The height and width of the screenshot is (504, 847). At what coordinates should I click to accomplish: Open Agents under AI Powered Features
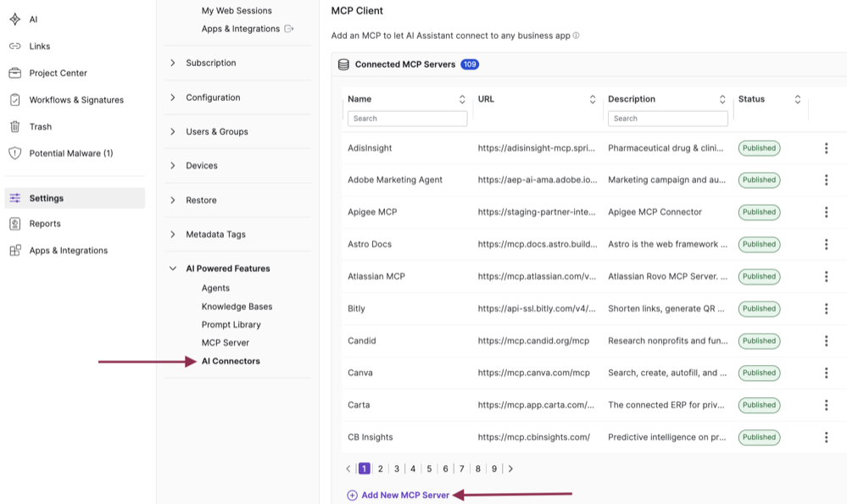(x=215, y=288)
